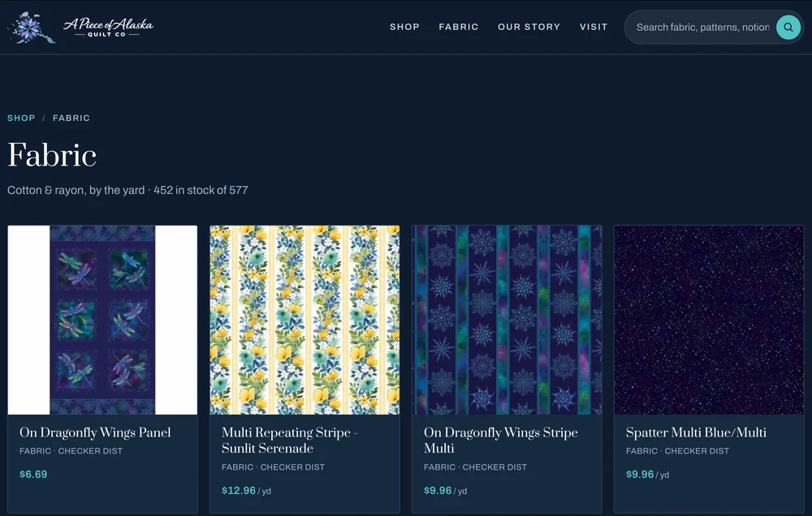Open the A Piece of Alaska logo
The image size is (812, 516).
pyautogui.click(x=80, y=27)
